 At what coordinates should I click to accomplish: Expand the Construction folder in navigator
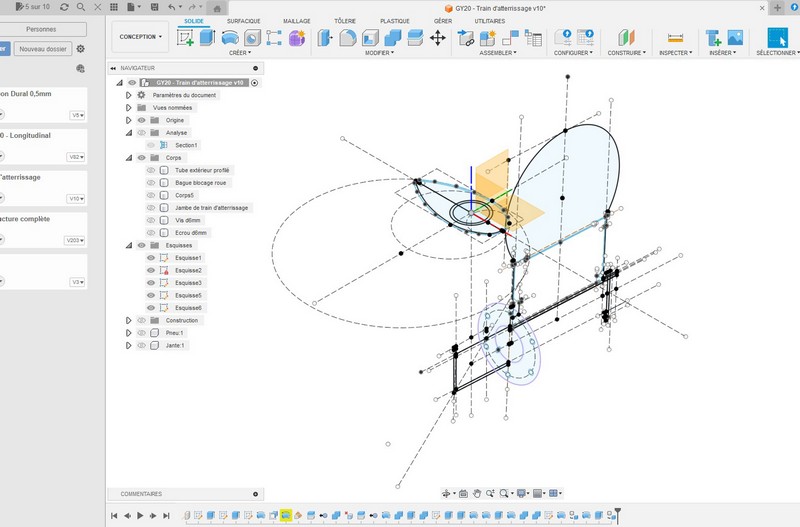129,320
